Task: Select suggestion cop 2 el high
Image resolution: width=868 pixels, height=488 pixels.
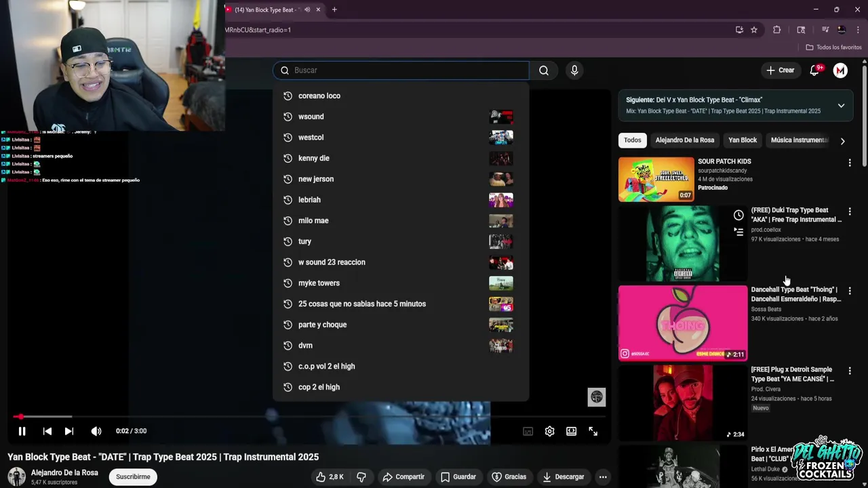Action: coord(400,387)
